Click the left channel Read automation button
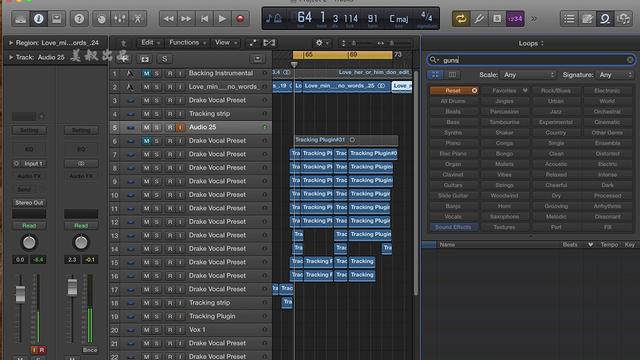Image resolution: width=640 pixels, height=360 pixels. 29,226
